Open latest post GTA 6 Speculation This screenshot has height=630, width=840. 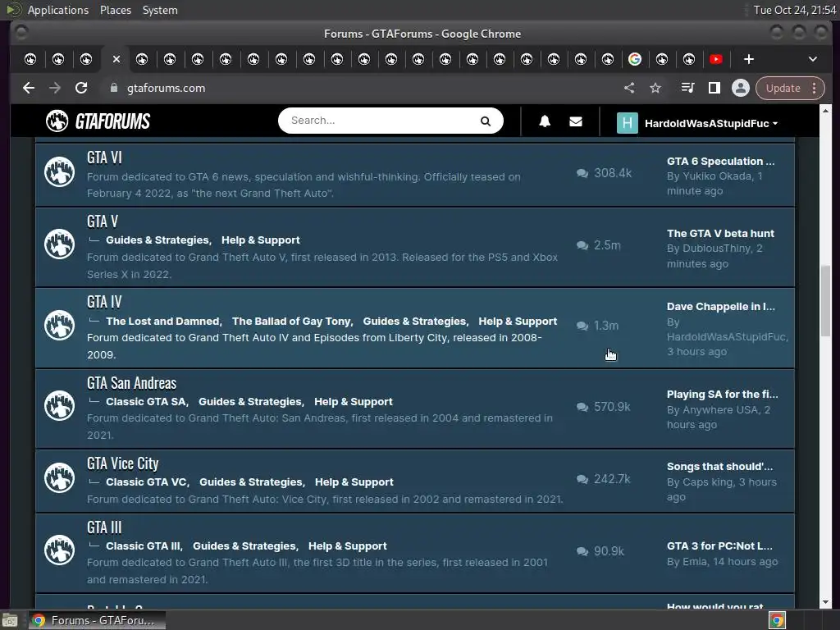pyautogui.click(x=720, y=162)
